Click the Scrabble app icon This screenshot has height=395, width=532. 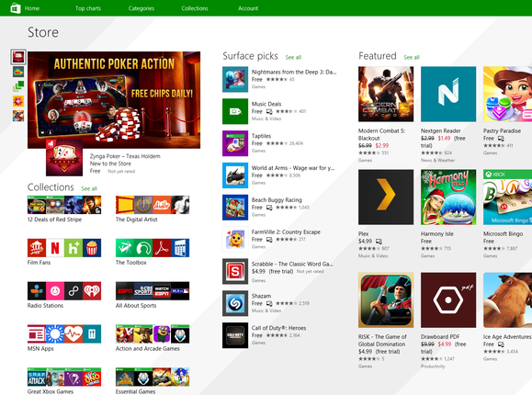(x=235, y=271)
